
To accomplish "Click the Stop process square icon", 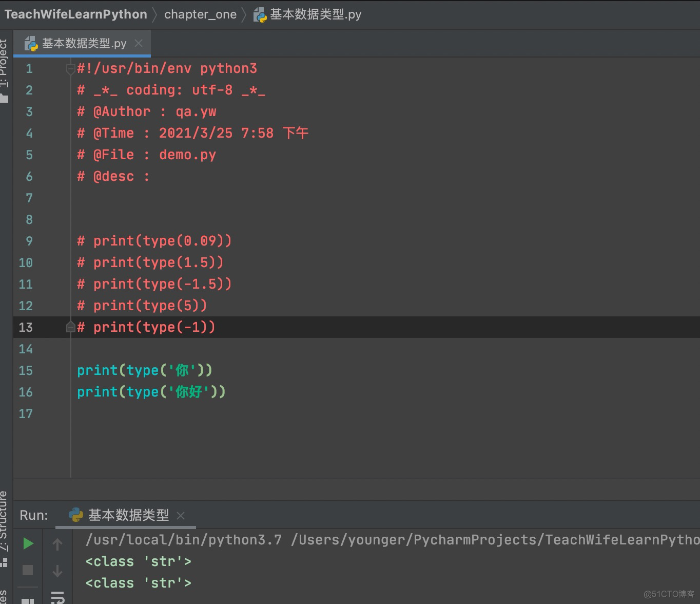I will [28, 570].
